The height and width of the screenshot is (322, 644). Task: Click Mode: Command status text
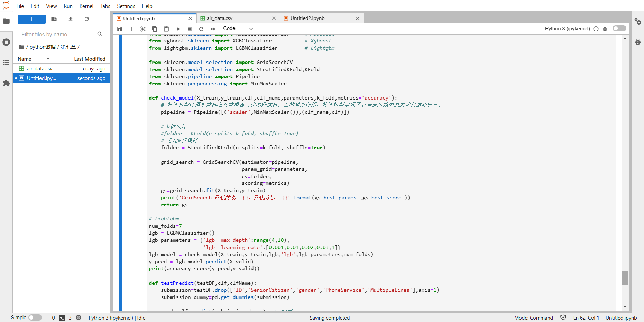(x=533, y=318)
